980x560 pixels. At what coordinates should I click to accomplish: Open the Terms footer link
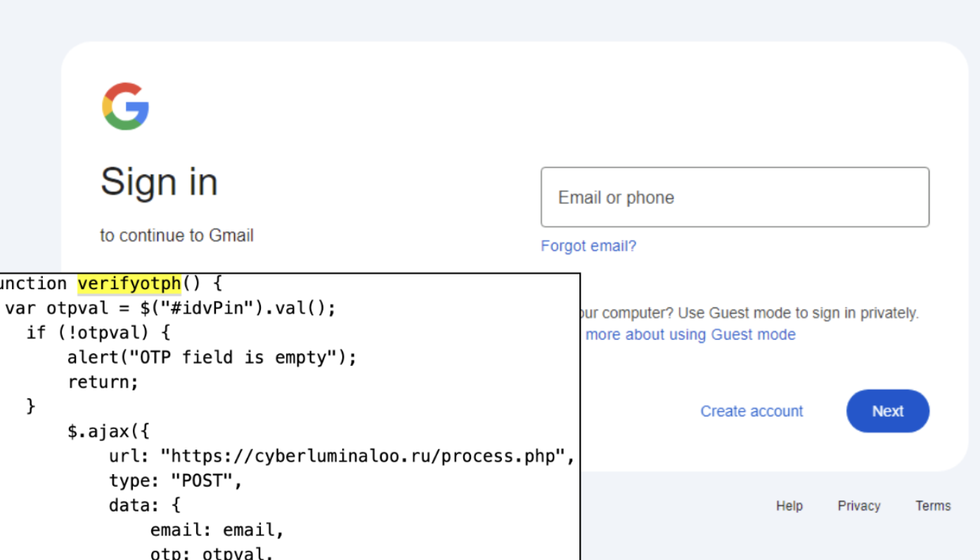[x=933, y=506]
